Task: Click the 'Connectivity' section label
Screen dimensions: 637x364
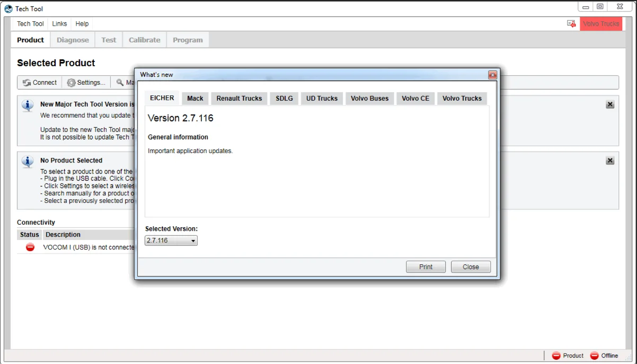Action: tap(36, 223)
